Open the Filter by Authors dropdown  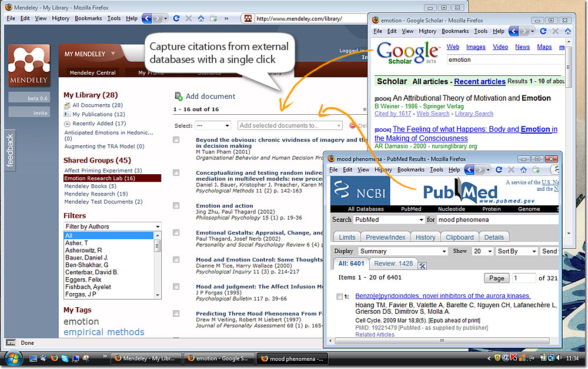[112, 227]
